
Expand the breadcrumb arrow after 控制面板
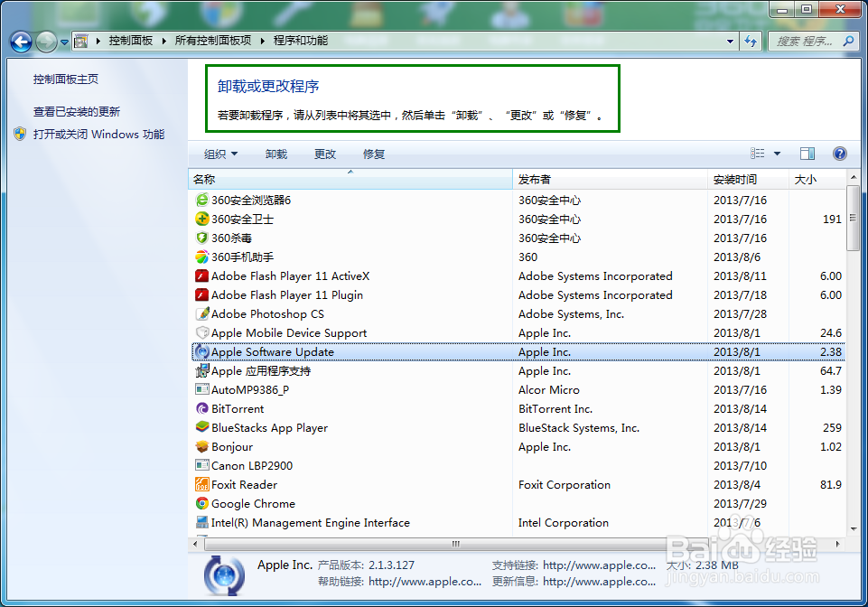pyautogui.click(x=163, y=41)
